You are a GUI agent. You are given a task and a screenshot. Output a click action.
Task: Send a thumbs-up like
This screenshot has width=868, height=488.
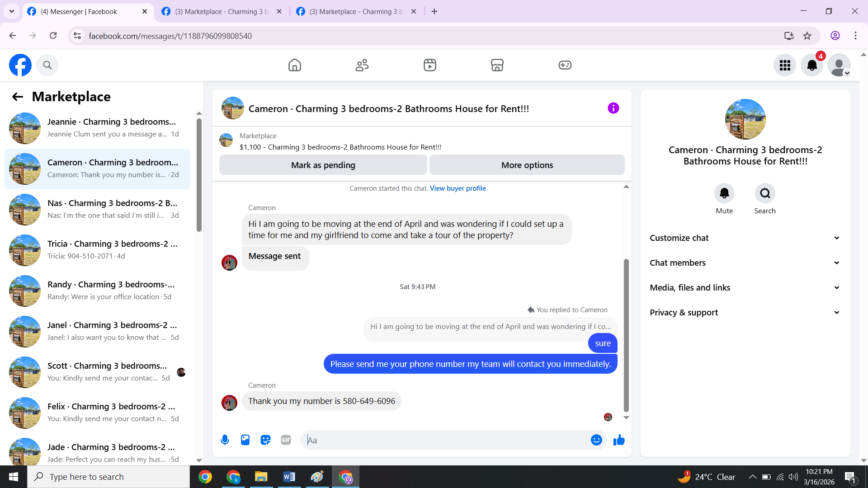(x=619, y=440)
